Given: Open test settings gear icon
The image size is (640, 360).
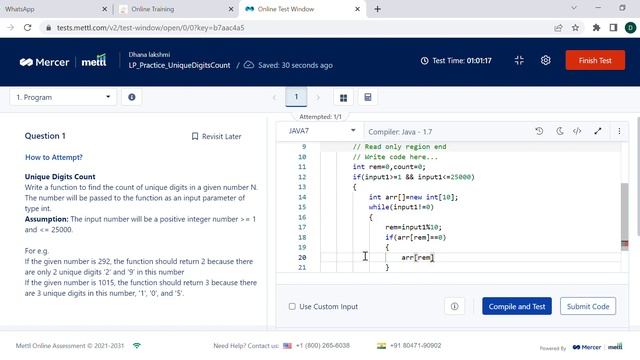Looking at the screenshot, I should point(545,60).
